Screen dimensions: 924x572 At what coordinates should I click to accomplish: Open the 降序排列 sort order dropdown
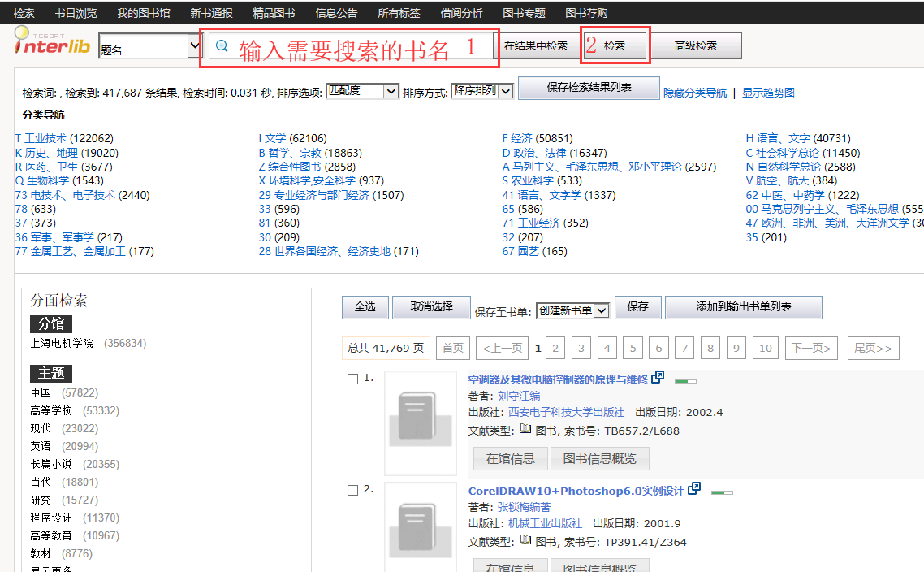click(482, 91)
